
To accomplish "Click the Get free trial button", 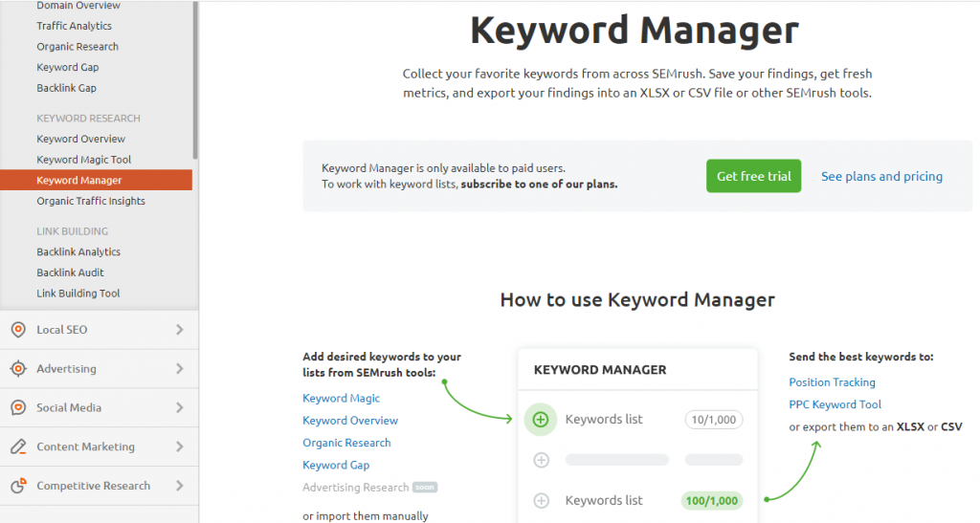I will tap(754, 176).
